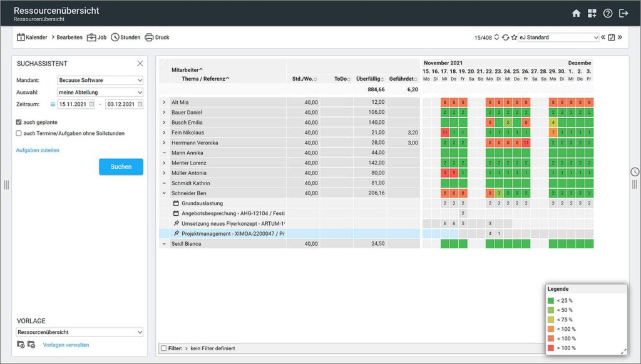Open the add-widget dashboard icon
The width and height of the screenshot is (641, 364).
coord(592,13)
